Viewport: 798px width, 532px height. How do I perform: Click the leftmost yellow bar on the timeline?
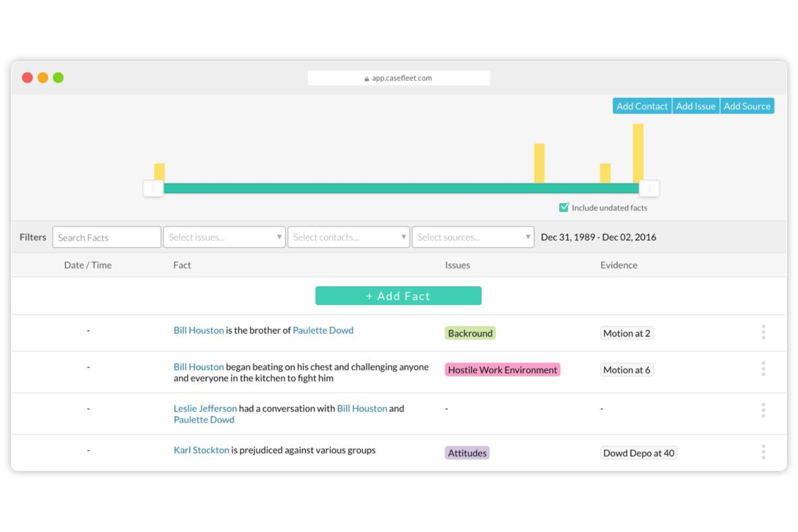click(160, 171)
